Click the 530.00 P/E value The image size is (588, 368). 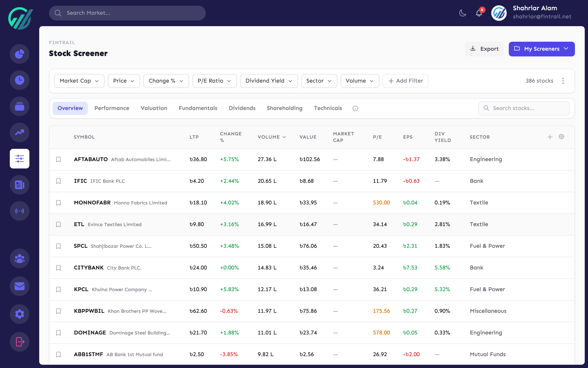[x=381, y=202]
